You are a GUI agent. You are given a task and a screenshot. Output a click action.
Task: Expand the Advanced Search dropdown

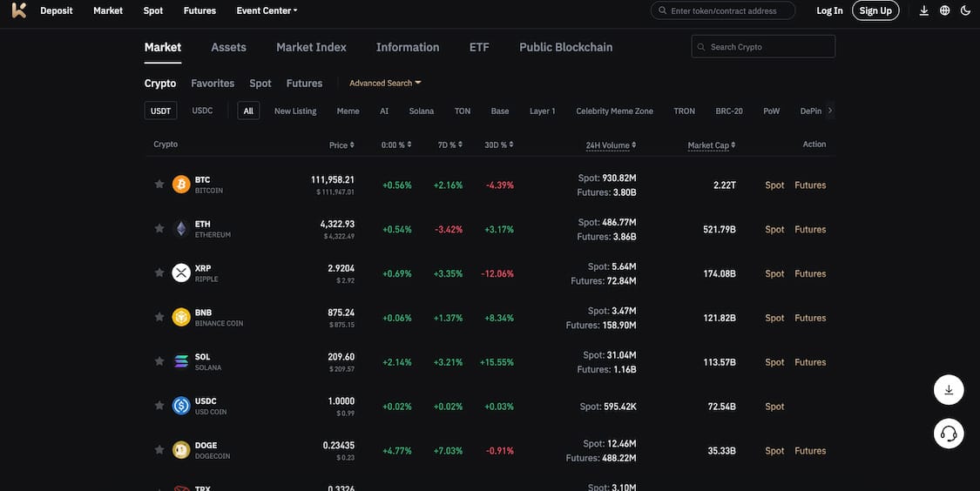pyautogui.click(x=385, y=83)
